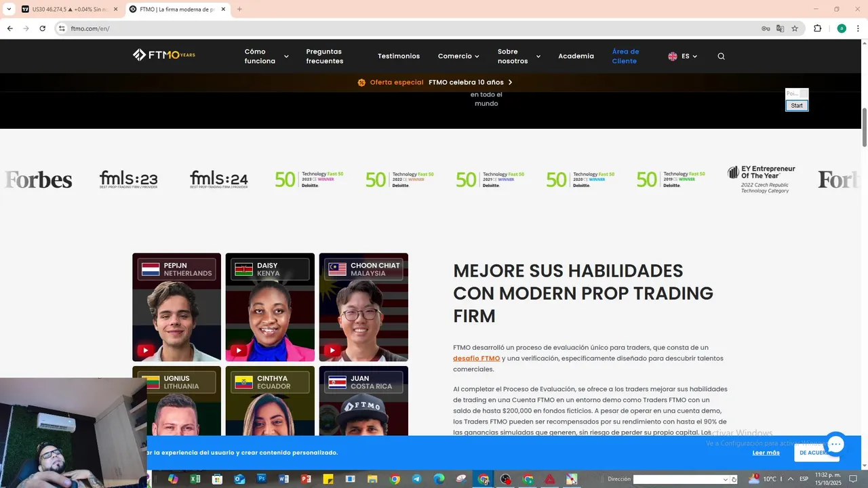Click the Google Translate icon in address bar
The width and height of the screenshot is (868, 488).
780,28
